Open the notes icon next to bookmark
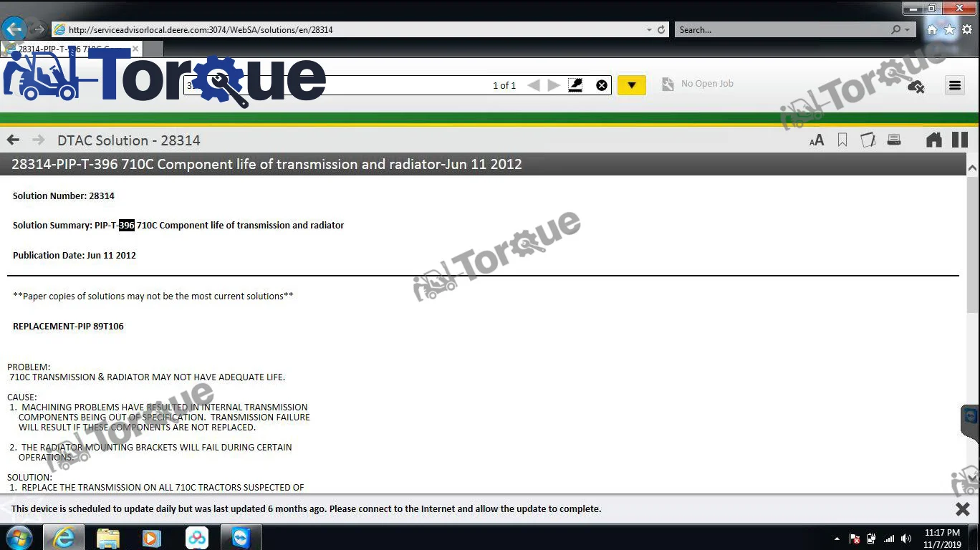The height and width of the screenshot is (550, 980). pos(868,140)
